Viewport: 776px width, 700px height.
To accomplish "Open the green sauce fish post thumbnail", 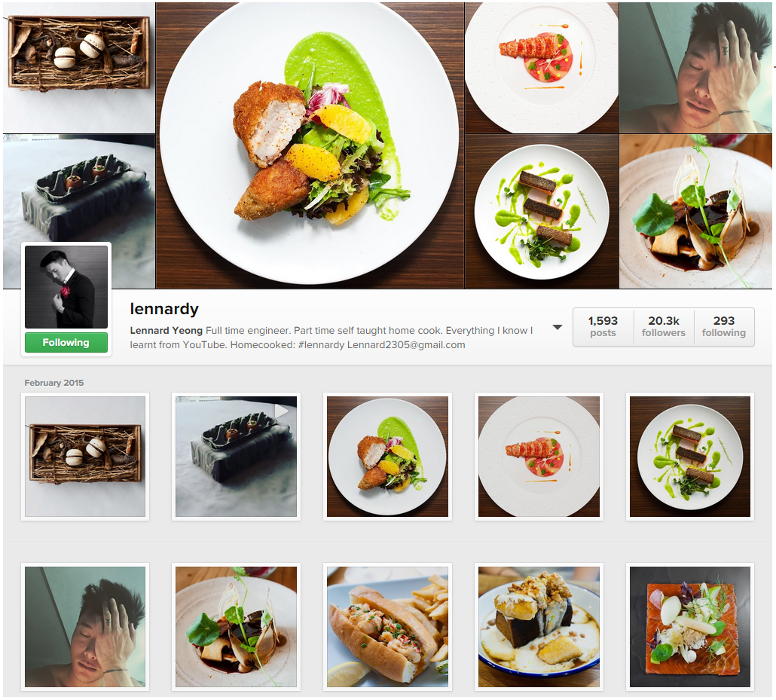I will pyautogui.click(x=690, y=457).
